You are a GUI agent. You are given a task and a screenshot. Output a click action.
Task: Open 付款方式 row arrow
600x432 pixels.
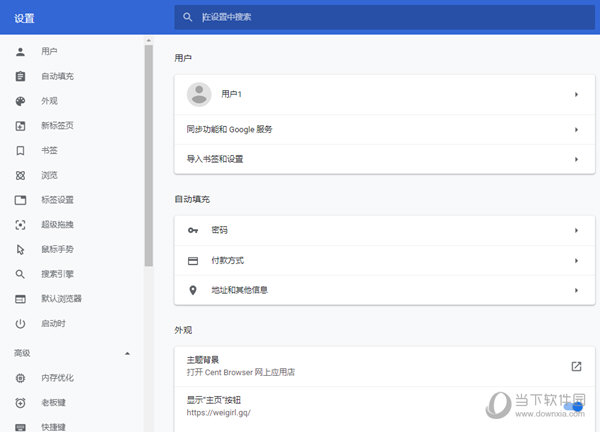pos(577,261)
